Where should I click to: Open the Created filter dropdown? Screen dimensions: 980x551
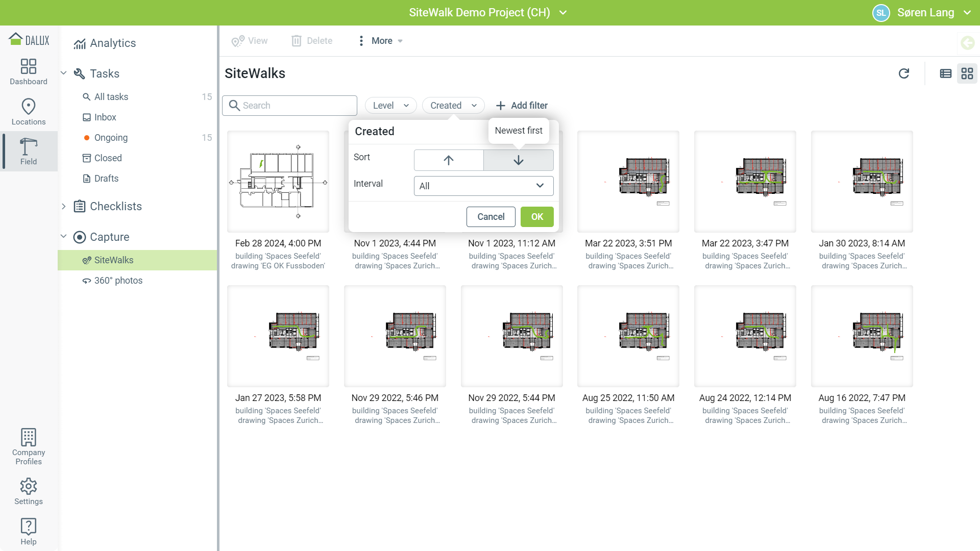pyautogui.click(x=453, y=106)
